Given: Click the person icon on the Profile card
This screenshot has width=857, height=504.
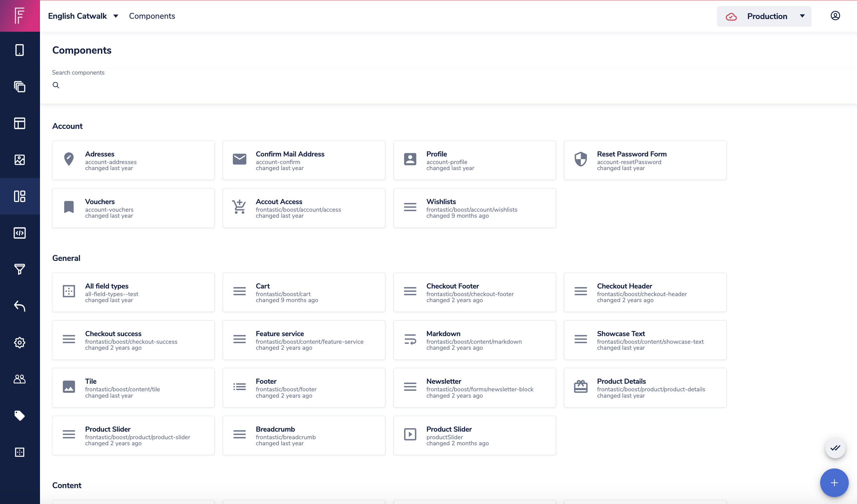Looking at the screenshot, I should 410,159.
